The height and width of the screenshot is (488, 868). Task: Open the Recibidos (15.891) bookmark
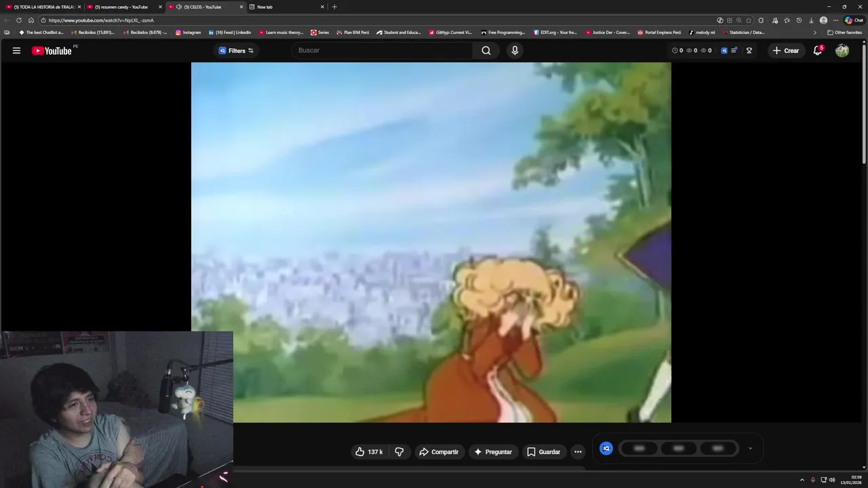click(94, 33)
